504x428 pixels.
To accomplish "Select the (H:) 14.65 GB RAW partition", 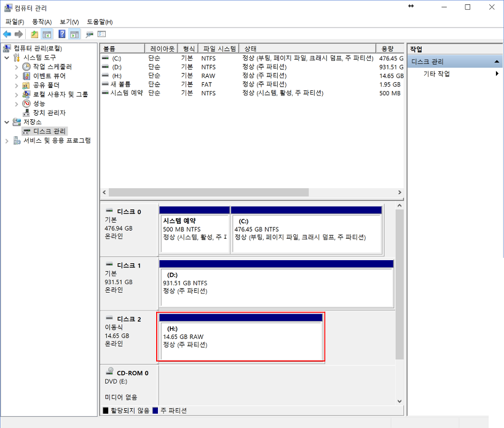I will click(x=241, y=337).
